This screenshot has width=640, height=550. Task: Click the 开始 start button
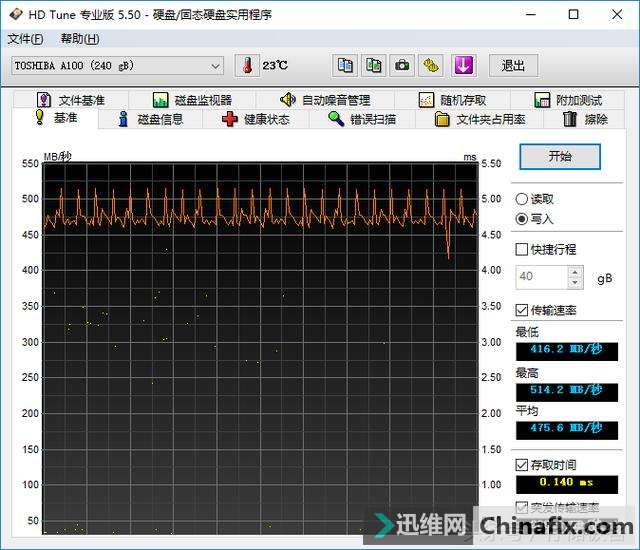[x=560, y=156]
